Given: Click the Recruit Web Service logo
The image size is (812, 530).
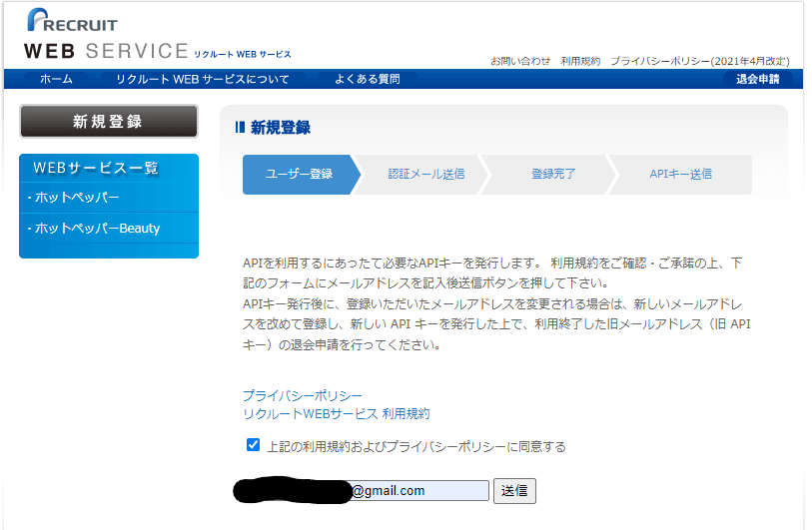Looking at the screenshot, I should pyautogui.click(x=158, y=34).
